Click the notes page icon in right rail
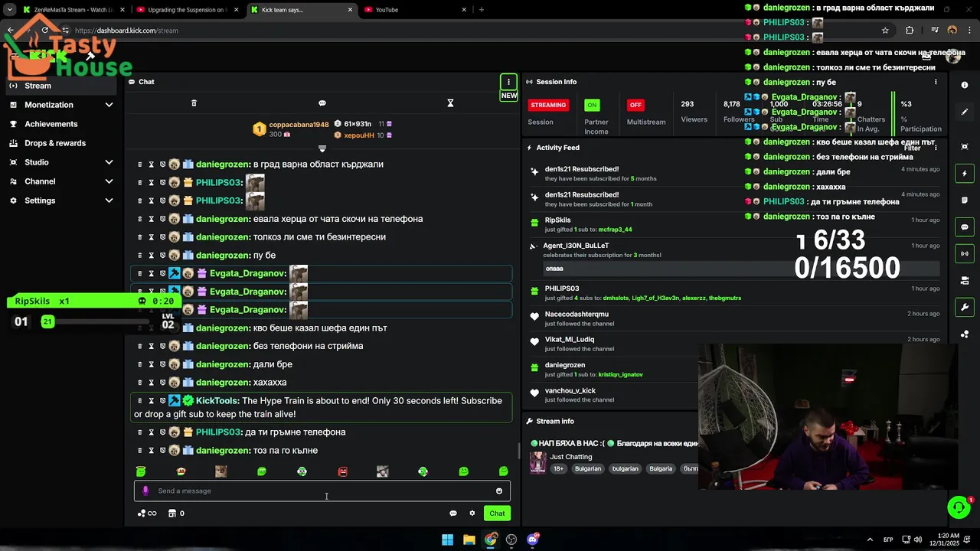 965,201
